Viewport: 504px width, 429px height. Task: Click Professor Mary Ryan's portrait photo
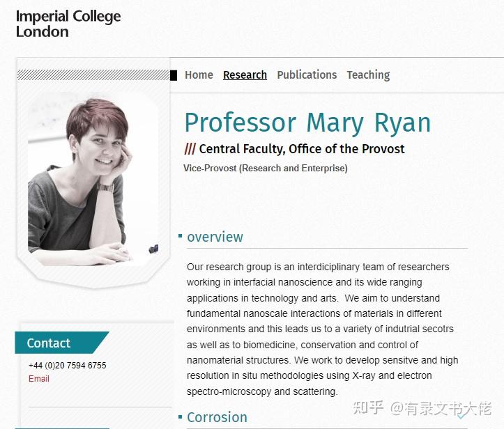tap(93, 180)
